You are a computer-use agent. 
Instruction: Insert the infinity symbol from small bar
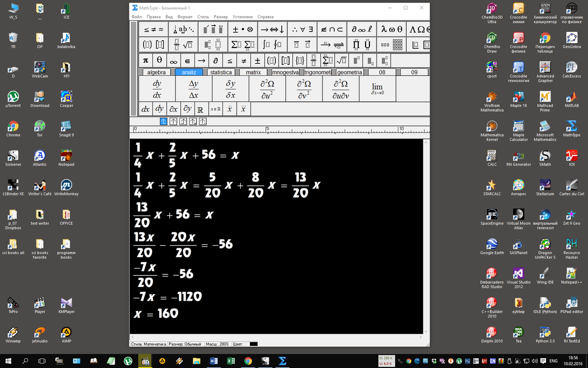(x=173, y=61)
